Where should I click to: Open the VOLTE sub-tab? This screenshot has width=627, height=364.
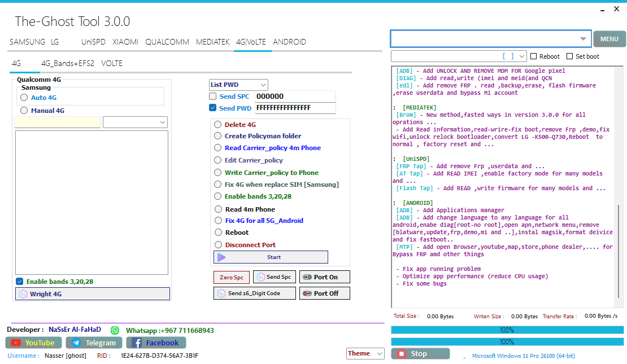[111, 63]
